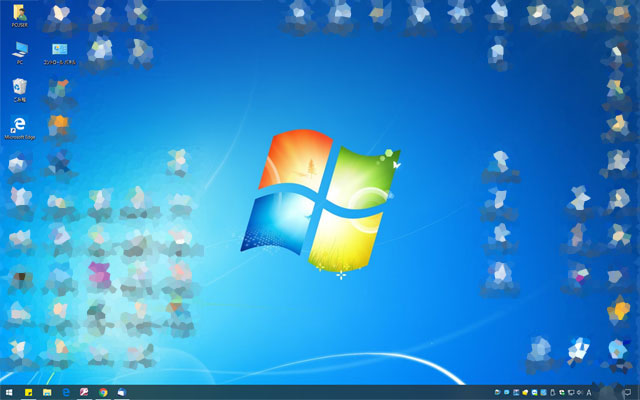Viewport: 640px width, 400px height.
Task: Launch the yellow sticky notes taskbar icon
Action: 29,392
